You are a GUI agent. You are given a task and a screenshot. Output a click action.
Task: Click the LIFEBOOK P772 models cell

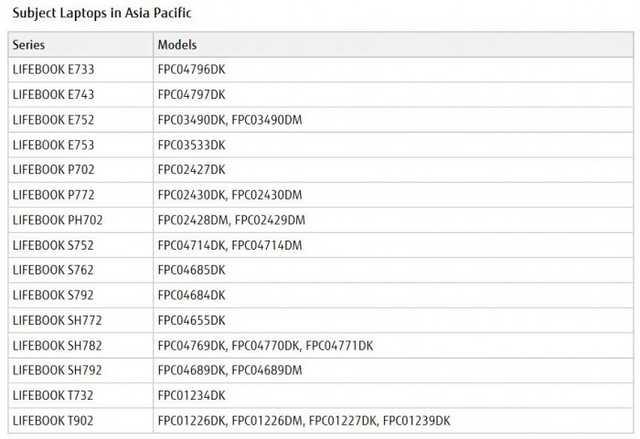[x=229, y=195]
